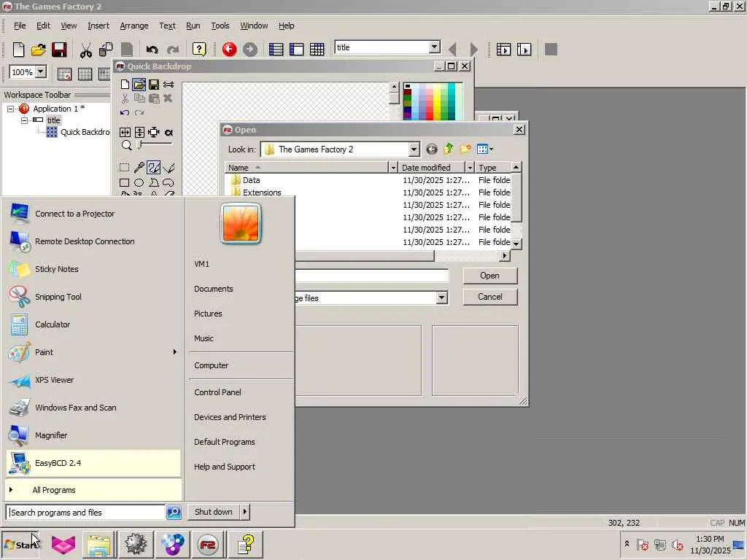Open the Event Editor grid icon
The image size is (747, 560).
(317, 49)
